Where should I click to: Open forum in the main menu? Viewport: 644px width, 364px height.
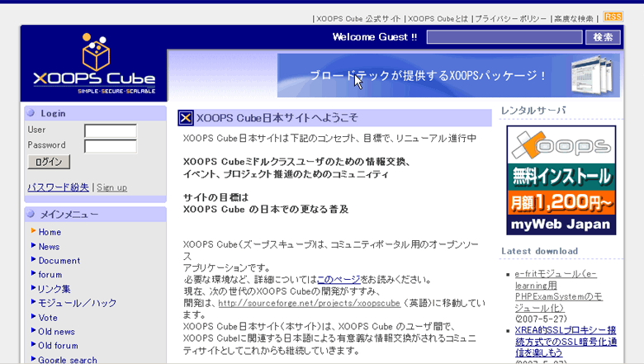tap(50, 275)
